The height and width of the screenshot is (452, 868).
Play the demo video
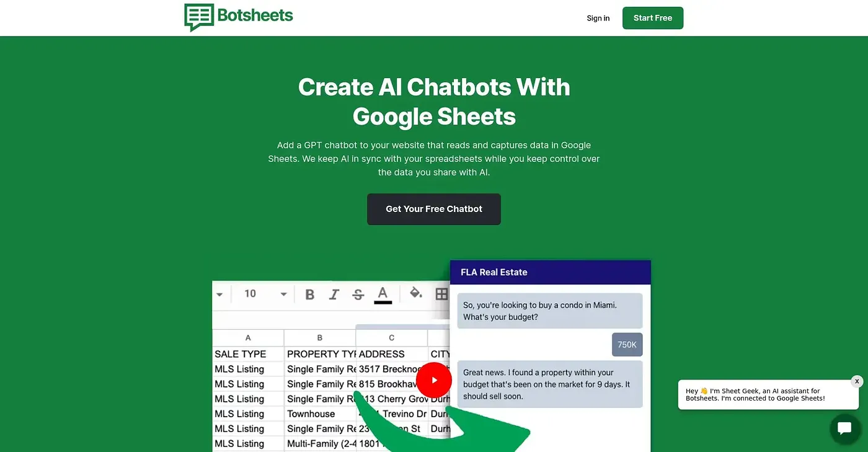tap(434, 380)
